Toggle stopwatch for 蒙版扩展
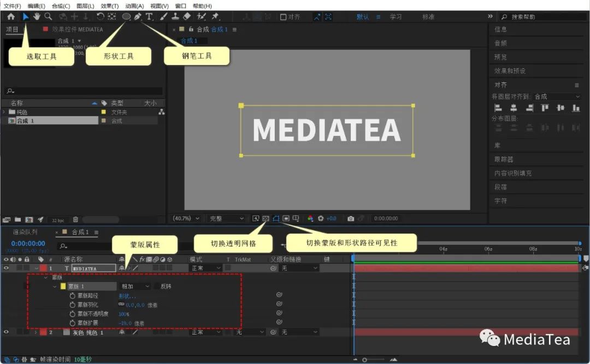 tap(72, 323)
